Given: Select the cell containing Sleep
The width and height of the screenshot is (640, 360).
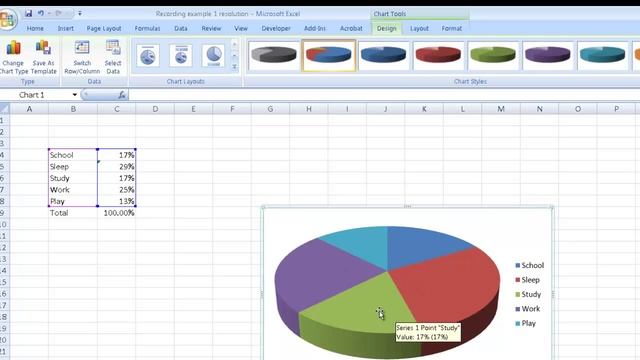Looking at the screenshot, I should pyautogui.click(x=73, y=167).
